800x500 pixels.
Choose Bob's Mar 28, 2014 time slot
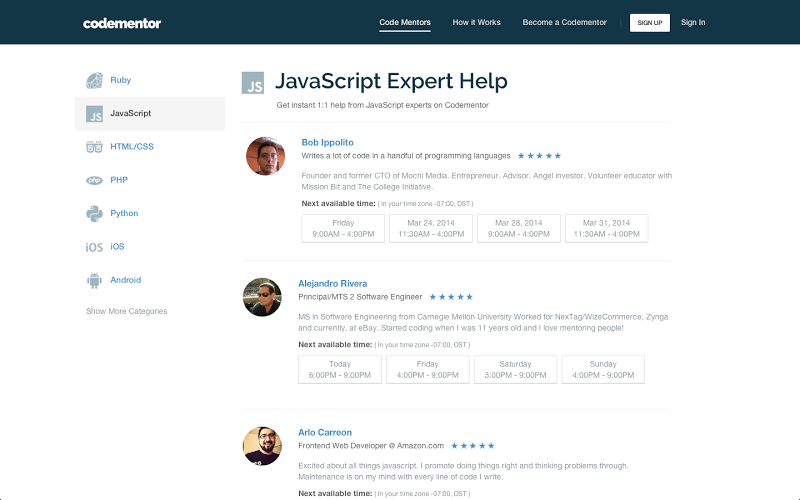(x=519, y=229)
